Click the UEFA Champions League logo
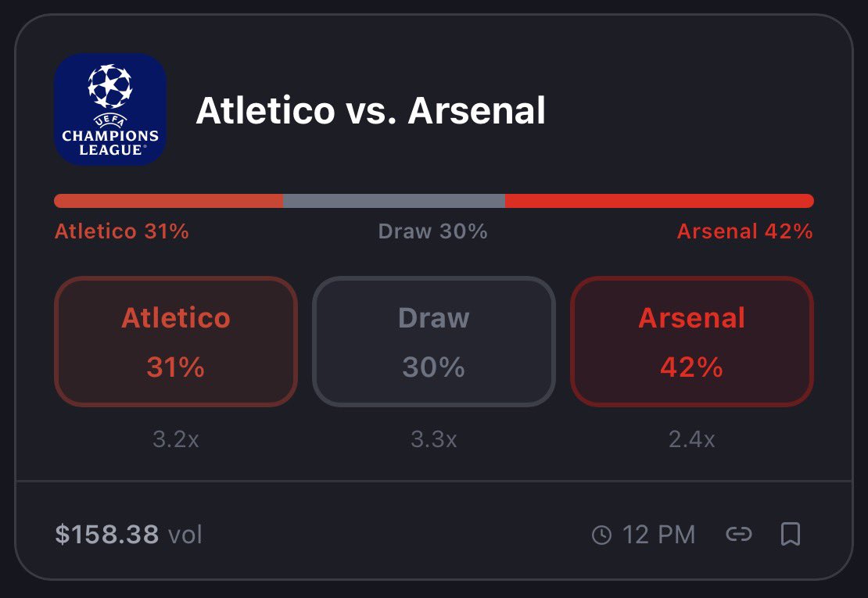Image resolution: width=868 pixels, height=598 pixels. [x=110, y=109]
